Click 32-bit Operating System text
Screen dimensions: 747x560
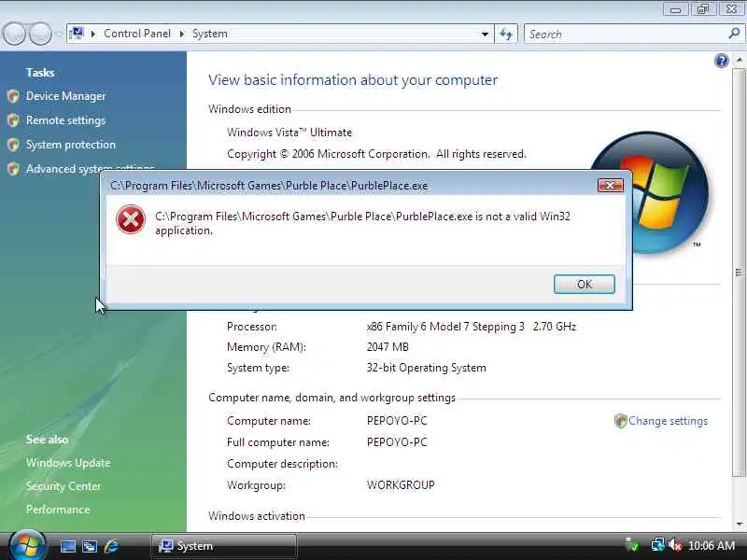tap(427, 368)
